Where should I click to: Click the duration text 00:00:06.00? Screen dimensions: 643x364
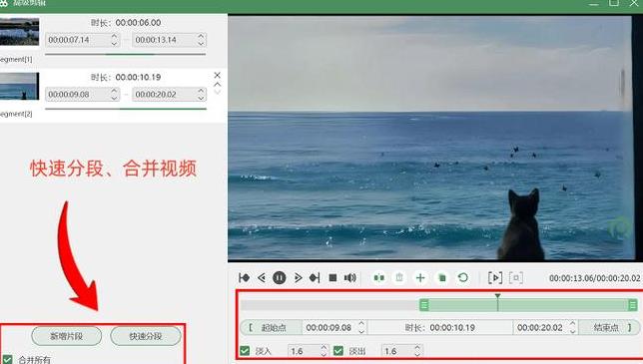pos(138,23)
